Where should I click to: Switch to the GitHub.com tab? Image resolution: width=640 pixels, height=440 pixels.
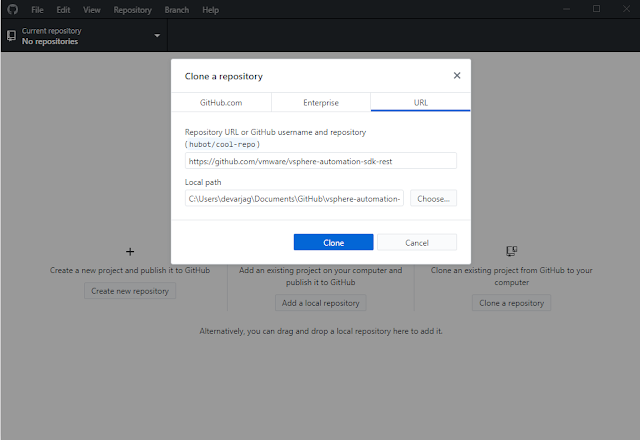[x=221, y=102]
